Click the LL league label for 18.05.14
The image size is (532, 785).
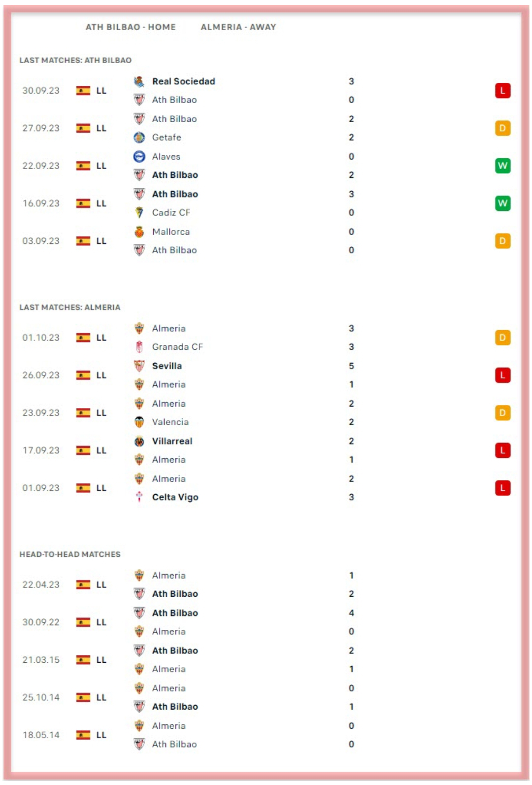click(101, 735)
